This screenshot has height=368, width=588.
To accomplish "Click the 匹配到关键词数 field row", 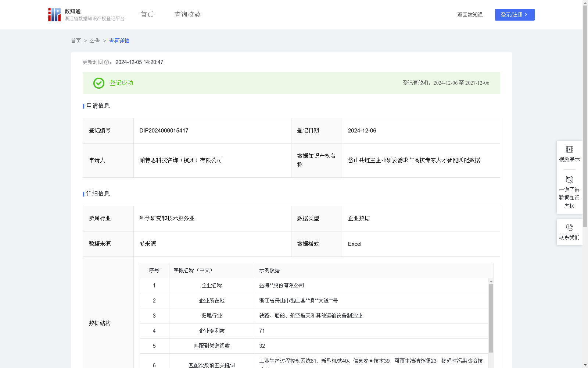I will coord(314,346).
